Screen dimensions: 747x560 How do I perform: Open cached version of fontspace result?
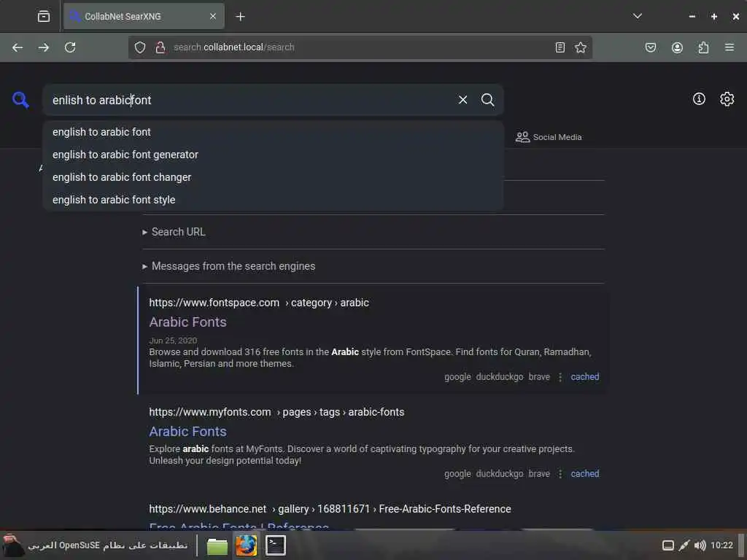584,377
